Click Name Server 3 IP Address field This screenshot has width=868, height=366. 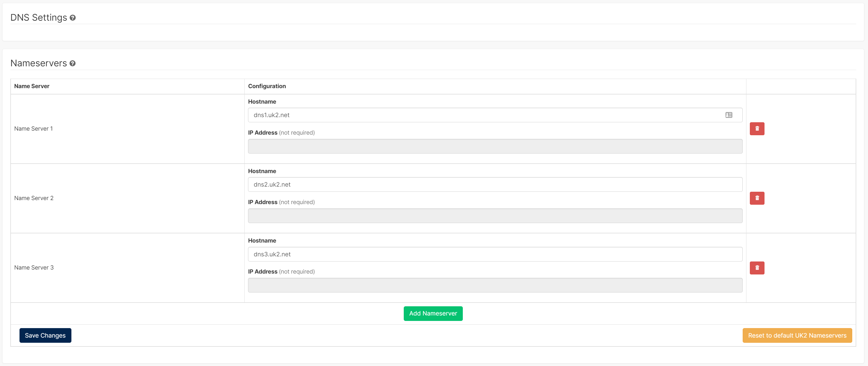tap(495, 285)
